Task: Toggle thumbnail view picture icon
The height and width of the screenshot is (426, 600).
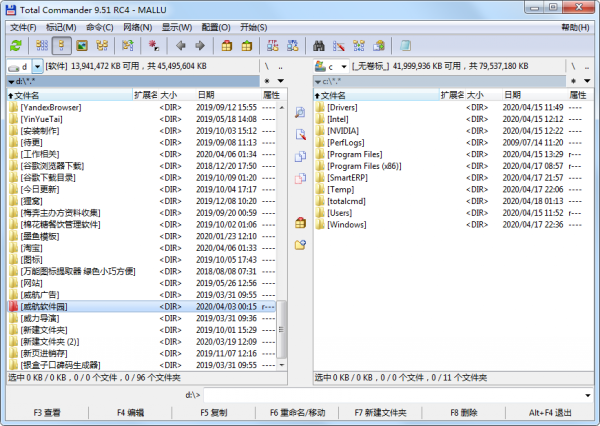Action: coord(82,46)
